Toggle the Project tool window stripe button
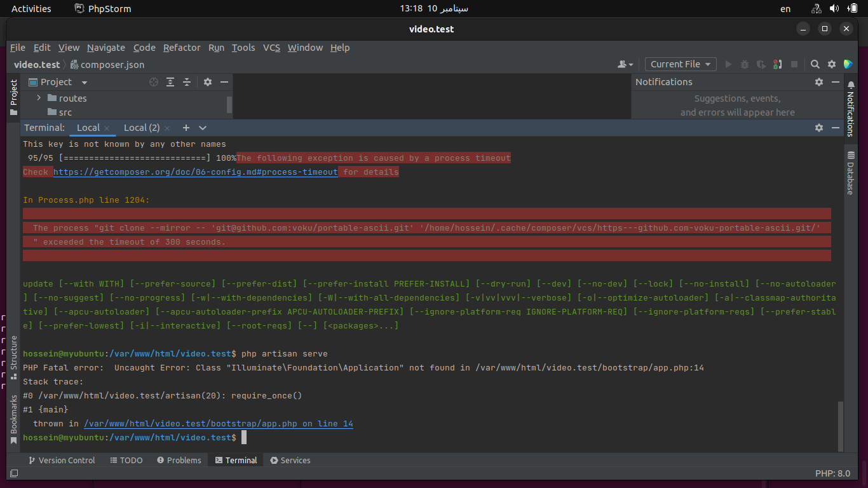Image resolution: width=868 pixels, height=488 pixels. 13,97
